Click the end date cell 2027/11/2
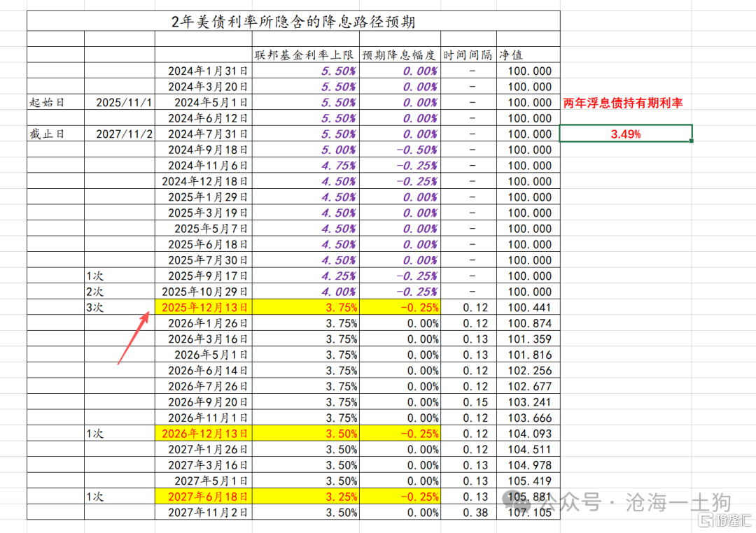The image size is (756, 533). (x=119, y=134)
